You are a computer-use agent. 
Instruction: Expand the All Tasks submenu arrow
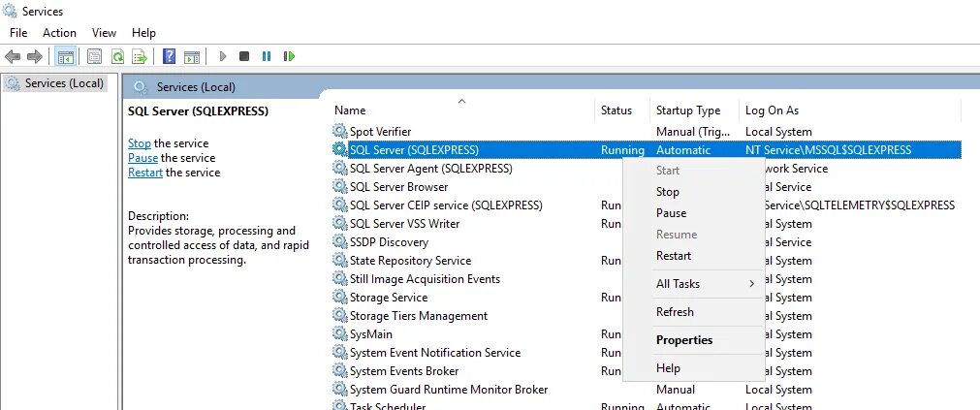pyautogui.click(x=751, y=284)
